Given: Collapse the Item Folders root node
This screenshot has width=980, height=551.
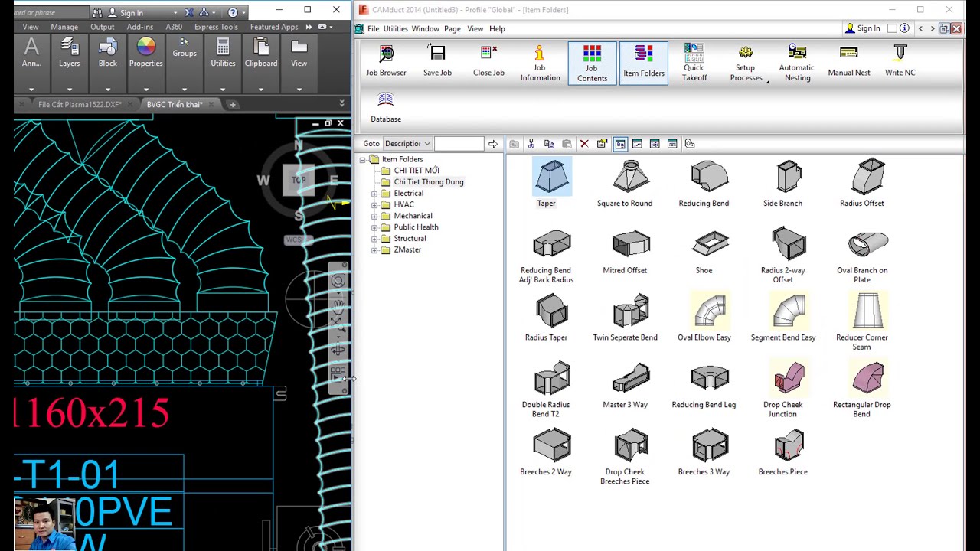Looking at the screenshot, I should coord(363,159).
